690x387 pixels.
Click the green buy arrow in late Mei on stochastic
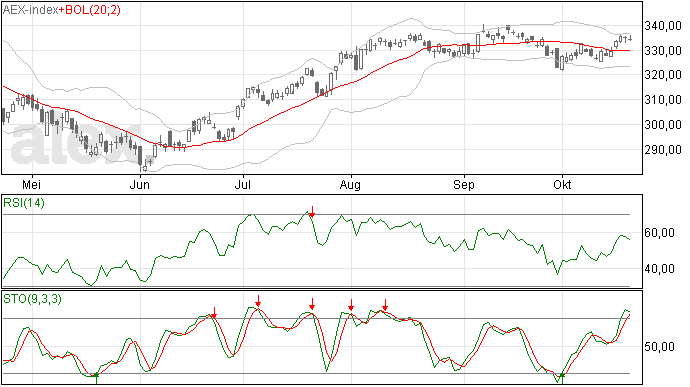(96, 378)
